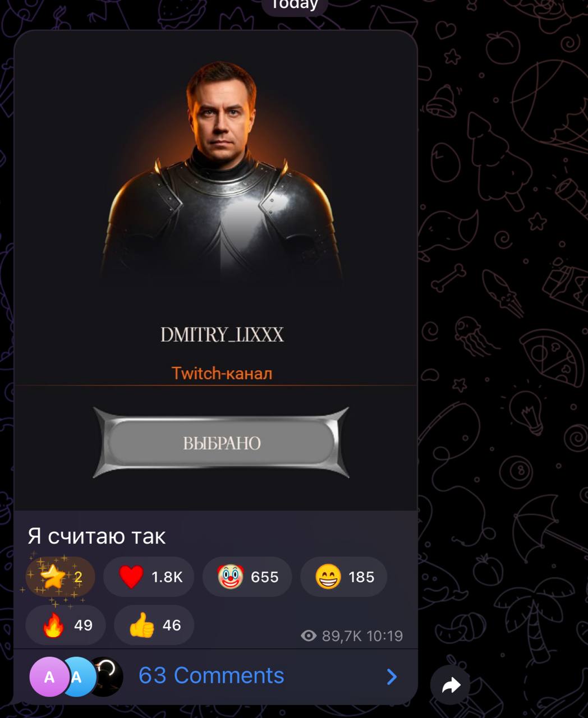The height and width of the screenshot is (718, 588).
Task: Open the knight portrait image
Action: pos(222,168)
